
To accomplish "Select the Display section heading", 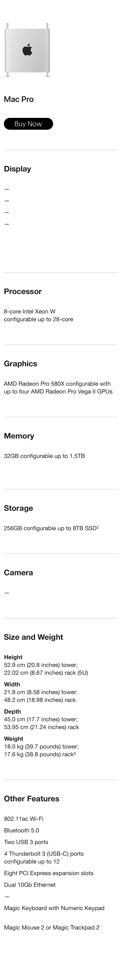I will [18, 169].
